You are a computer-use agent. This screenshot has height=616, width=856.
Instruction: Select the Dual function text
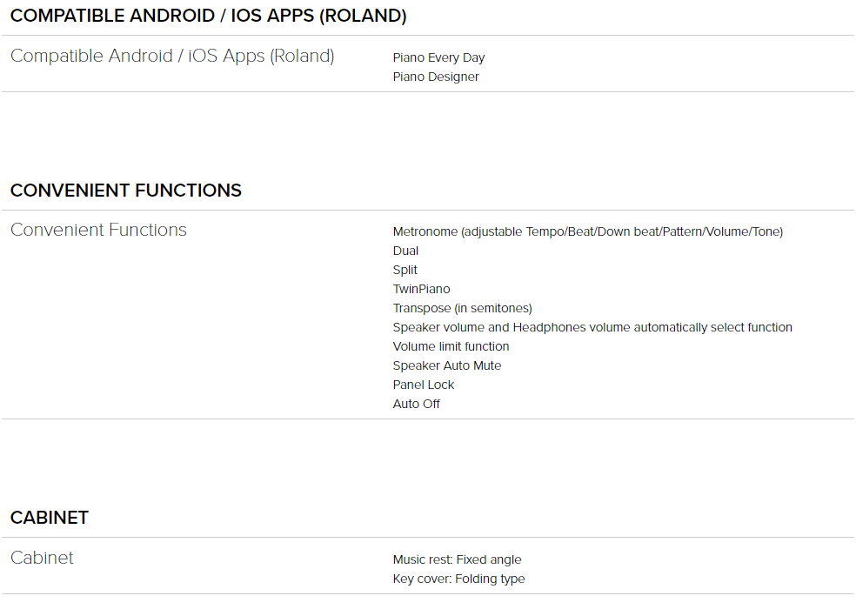pyautogui.click(x=405, y=251)
